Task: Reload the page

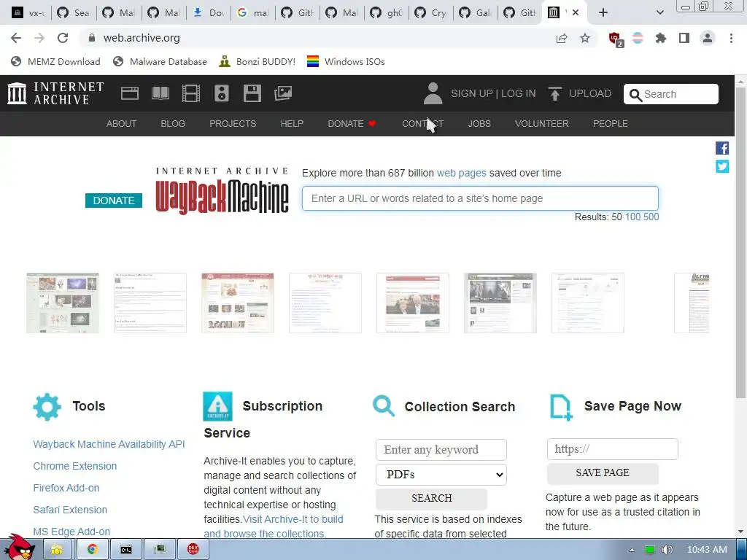Action: [x=63, y=38]
